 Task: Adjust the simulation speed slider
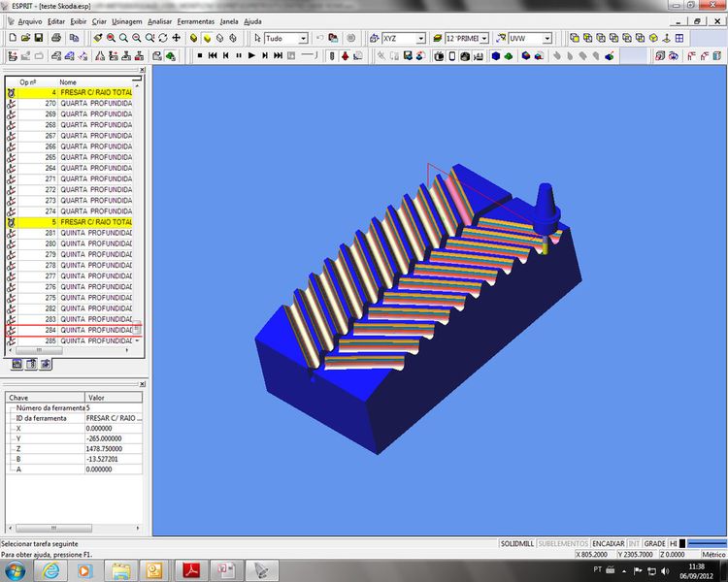(310, 55)
